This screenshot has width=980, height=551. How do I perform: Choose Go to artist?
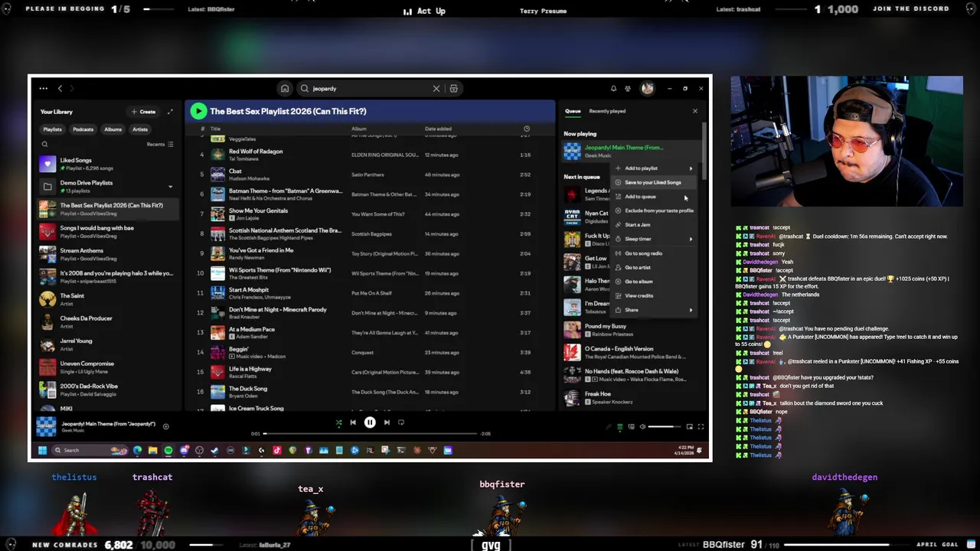(655, 267)
